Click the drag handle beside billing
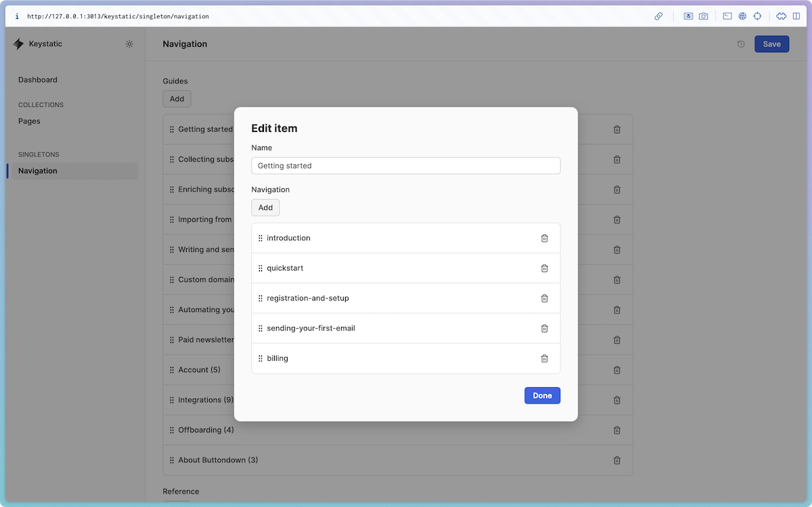This screenshot has width=812, height=507. tap(261, 359)
